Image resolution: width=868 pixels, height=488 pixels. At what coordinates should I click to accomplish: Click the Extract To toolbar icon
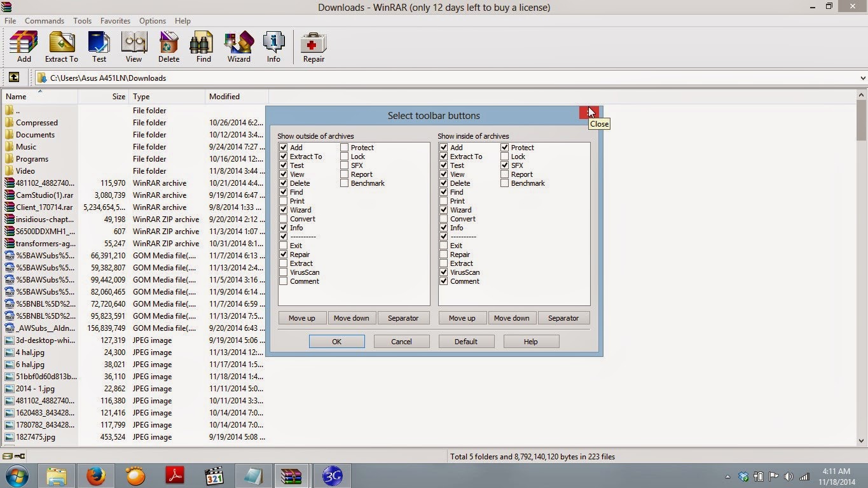pos(61,47)
